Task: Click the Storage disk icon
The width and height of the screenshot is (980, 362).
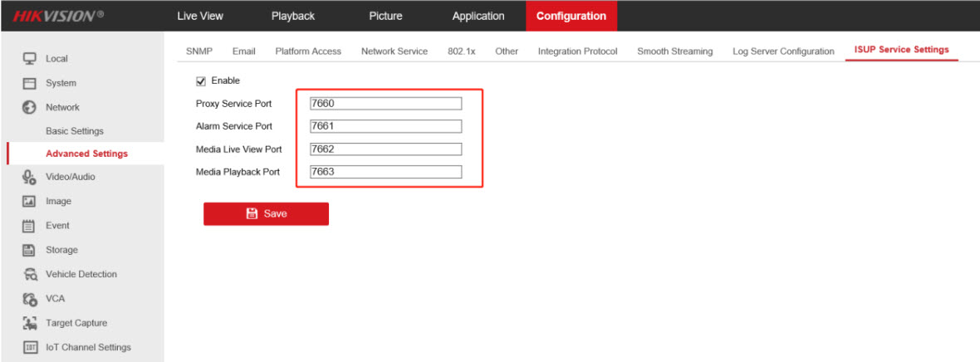Action: tap(29, 250)
